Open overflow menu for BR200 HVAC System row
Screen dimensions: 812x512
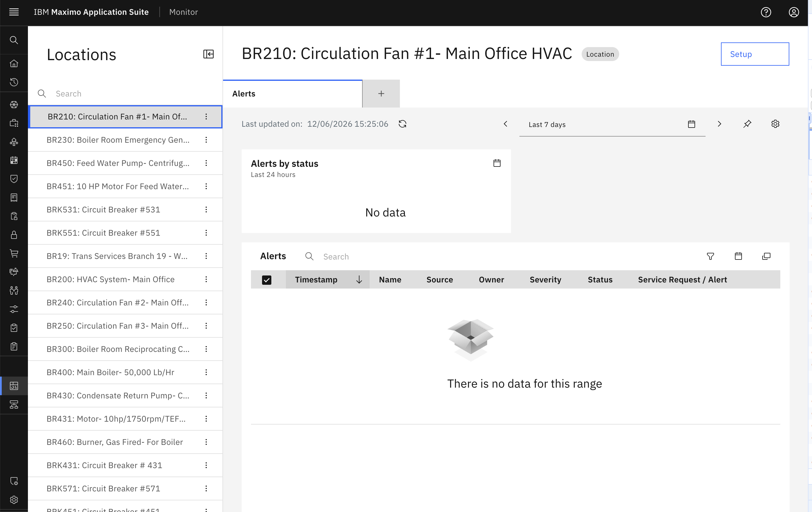(x=206, y=279)
